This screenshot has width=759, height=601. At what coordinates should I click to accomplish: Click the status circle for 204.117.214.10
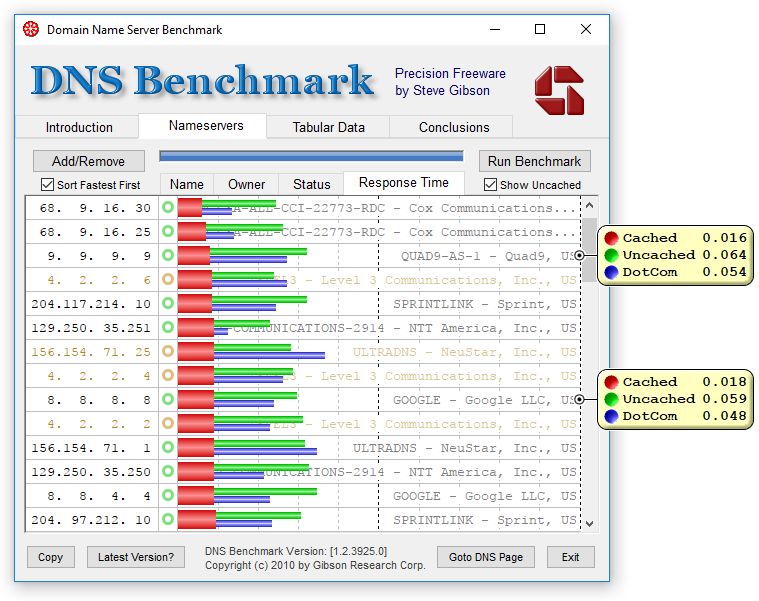[168, 303]
